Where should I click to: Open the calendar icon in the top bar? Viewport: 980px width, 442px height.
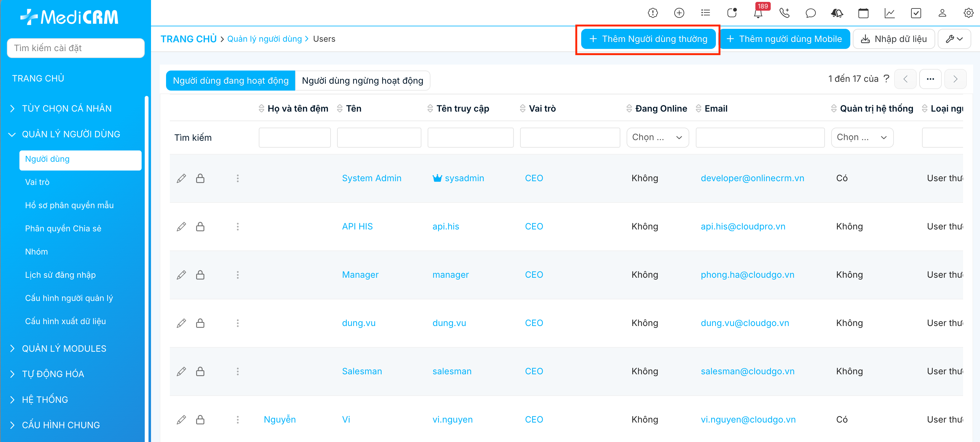coord(863,13)
